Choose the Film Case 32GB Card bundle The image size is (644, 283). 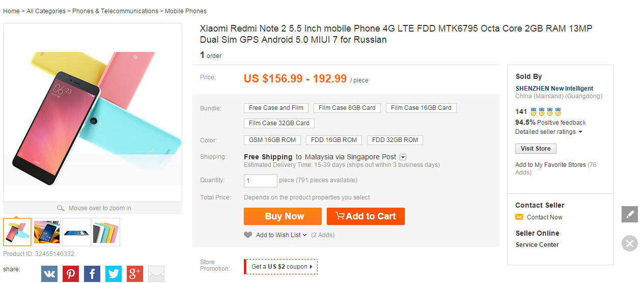(279, 123)
